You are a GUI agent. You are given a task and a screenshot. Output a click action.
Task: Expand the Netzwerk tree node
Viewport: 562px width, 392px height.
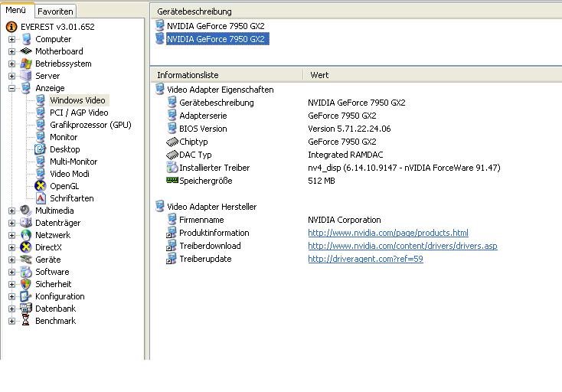point(11,235)
